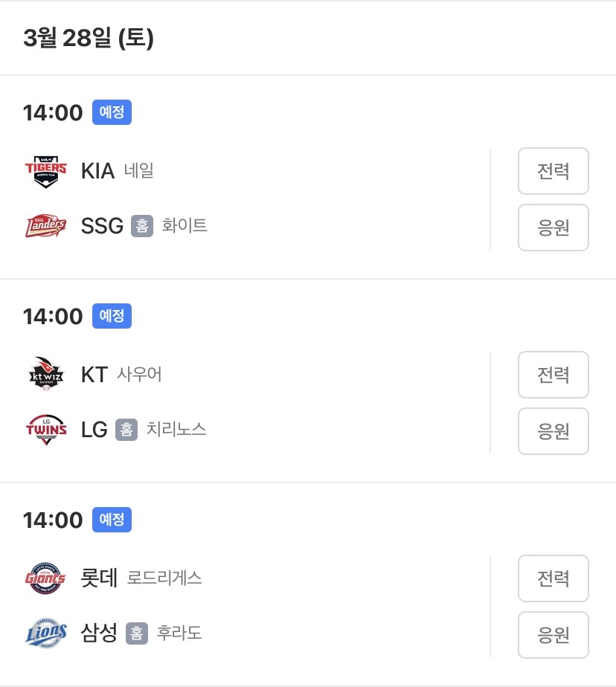Click the KIA Tigers team logo
Viewport: 616px width, 687px height.
(45, 171)
